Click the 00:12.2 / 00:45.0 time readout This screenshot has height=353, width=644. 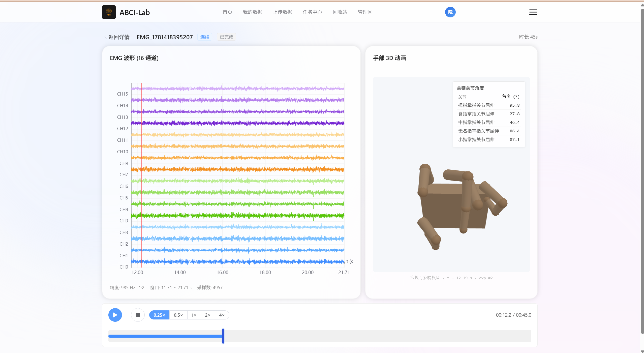pos(513,315)
